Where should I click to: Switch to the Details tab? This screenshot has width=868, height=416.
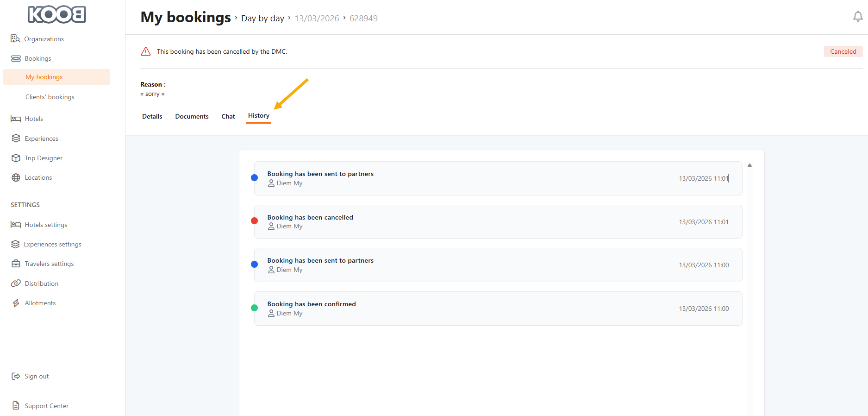152,116
